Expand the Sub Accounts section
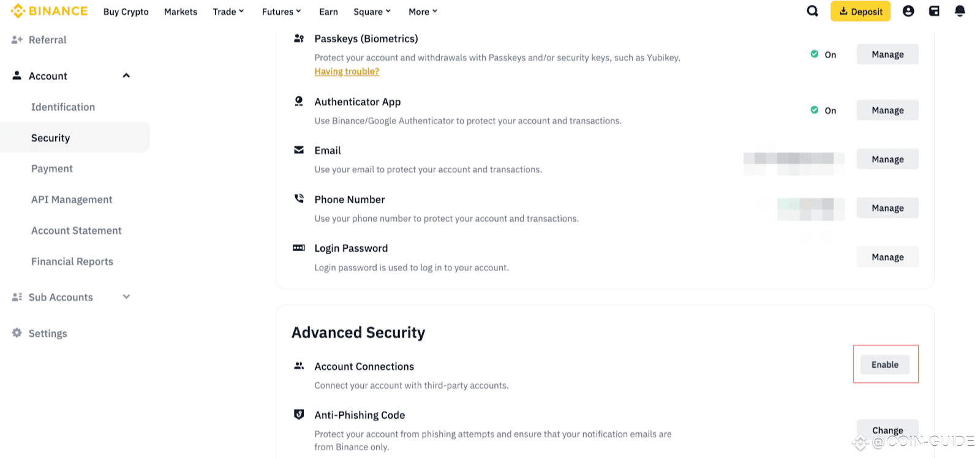The image size is (980, 458). click(126, 297)
